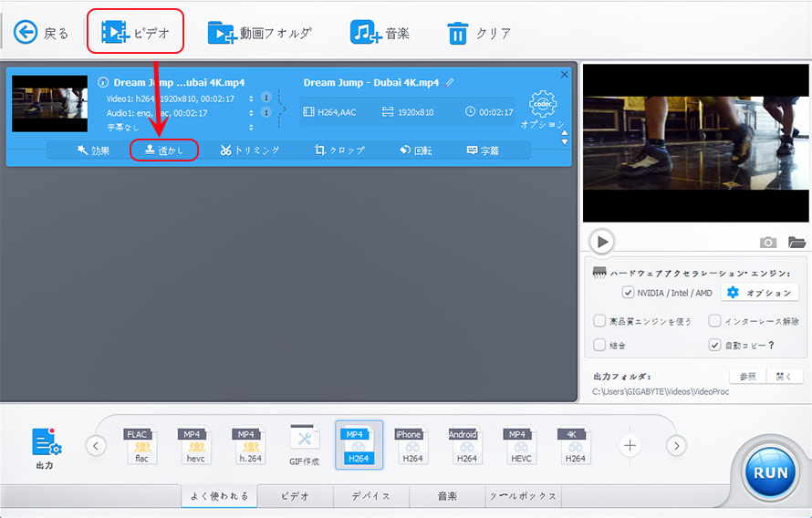Go back with the 戻る button
The image size is (812, 518).
coord(41,33)
